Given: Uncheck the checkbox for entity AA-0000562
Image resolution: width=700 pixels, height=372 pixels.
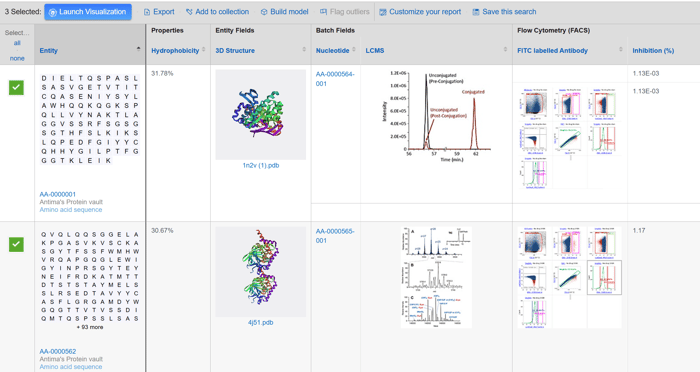Looking at the screenshot, I should [17, 244].
